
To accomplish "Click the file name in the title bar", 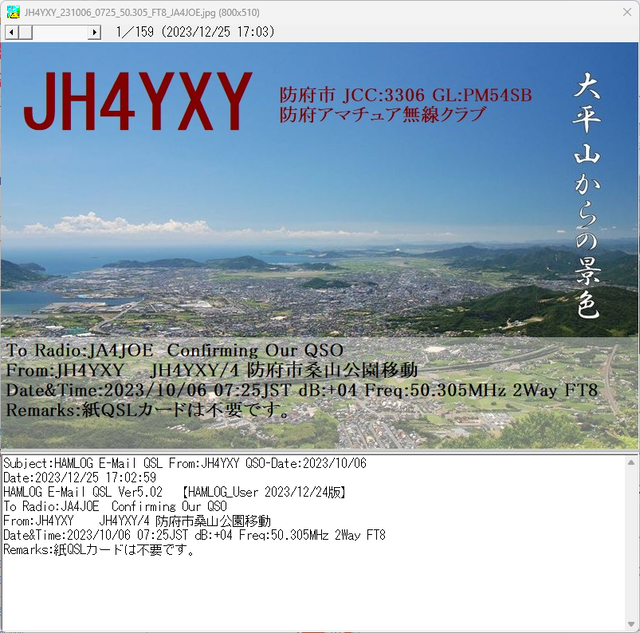I will pos(142,13).
